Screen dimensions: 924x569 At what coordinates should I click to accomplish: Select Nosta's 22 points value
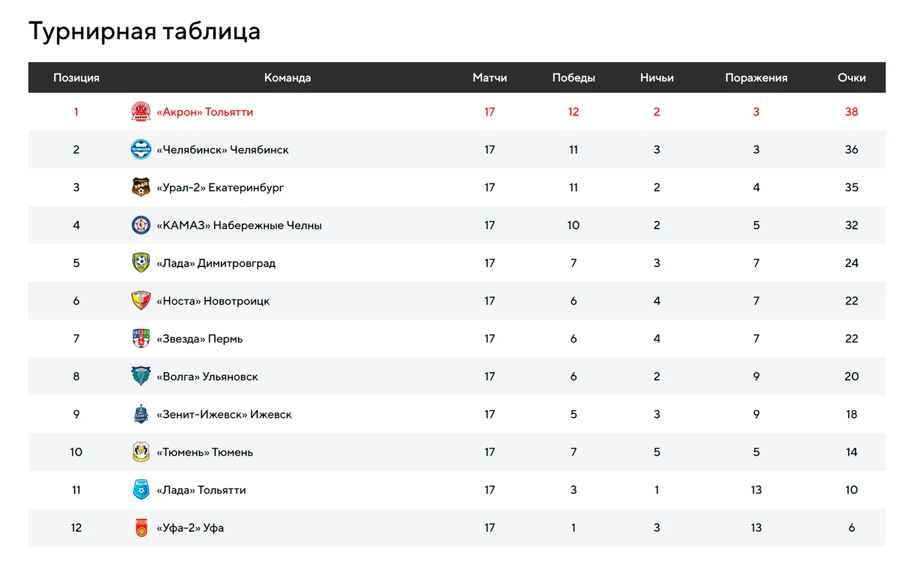pos(852,301)
